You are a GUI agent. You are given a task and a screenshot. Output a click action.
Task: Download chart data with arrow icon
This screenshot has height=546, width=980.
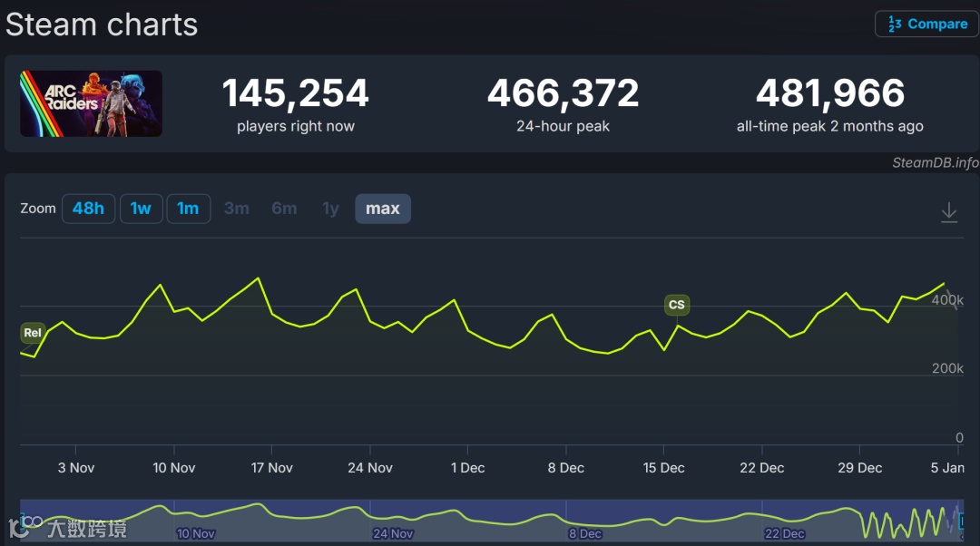(x=949, y=211)
